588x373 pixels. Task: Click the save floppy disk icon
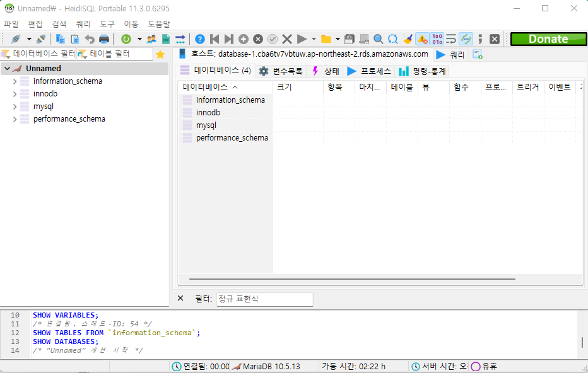pos(349,39)
